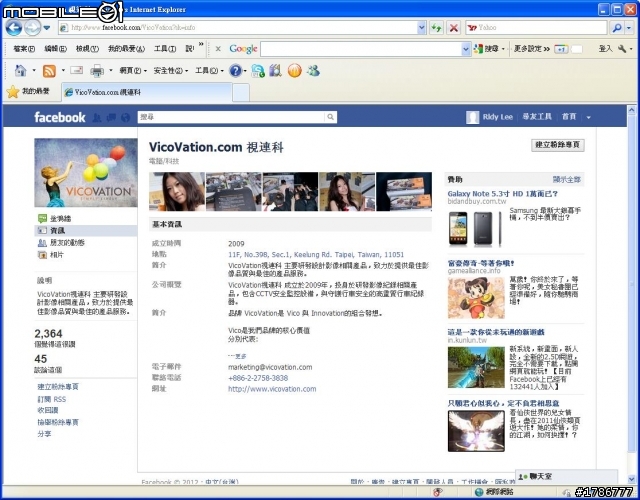Click the 建立粉絲專頁 button at top right
Screen dimensions: 640x500
tap(558, 145)
